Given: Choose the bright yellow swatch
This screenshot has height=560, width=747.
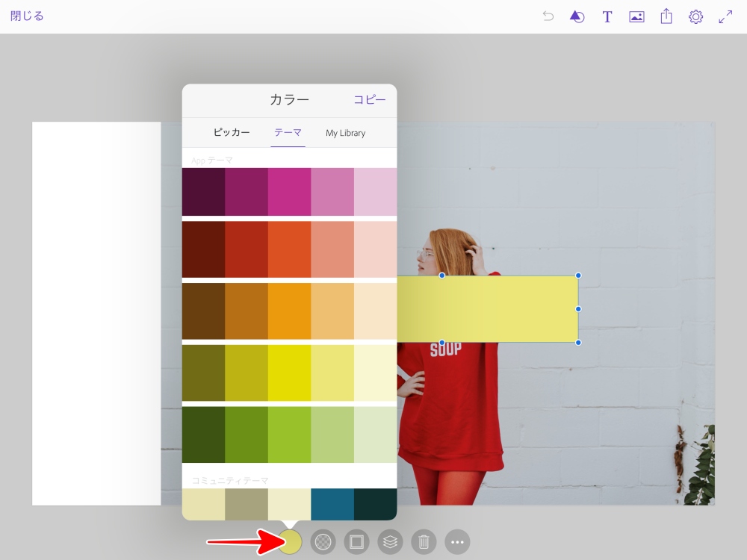Looking at the screenshot, I should [x=290, y=373].
